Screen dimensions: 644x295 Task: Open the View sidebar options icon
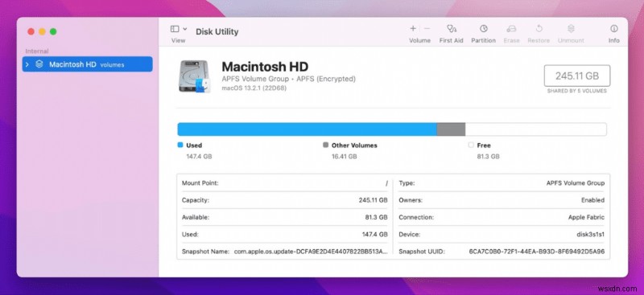[175, 29]
